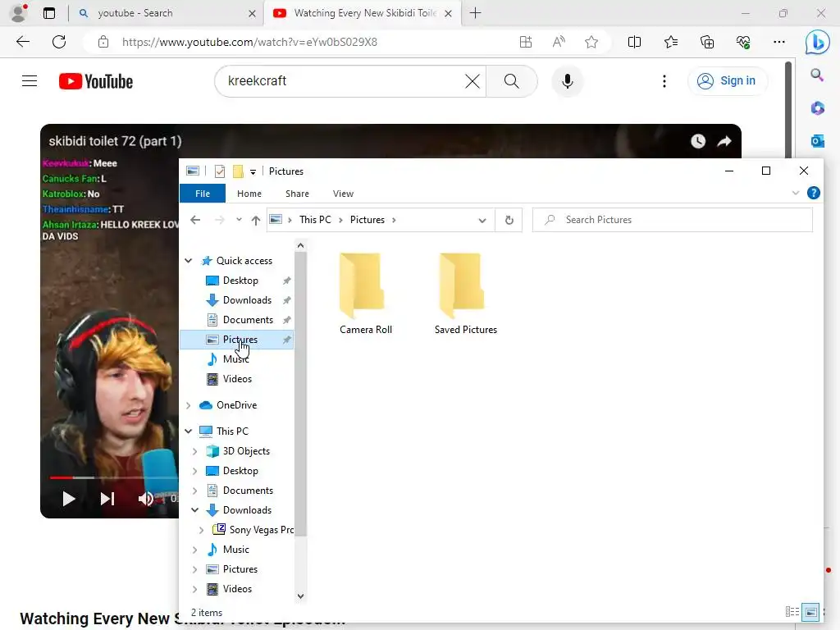
Task: Expand the Explorer ribbon chevron
Action: pyautogui.click(x=795, y=193)
